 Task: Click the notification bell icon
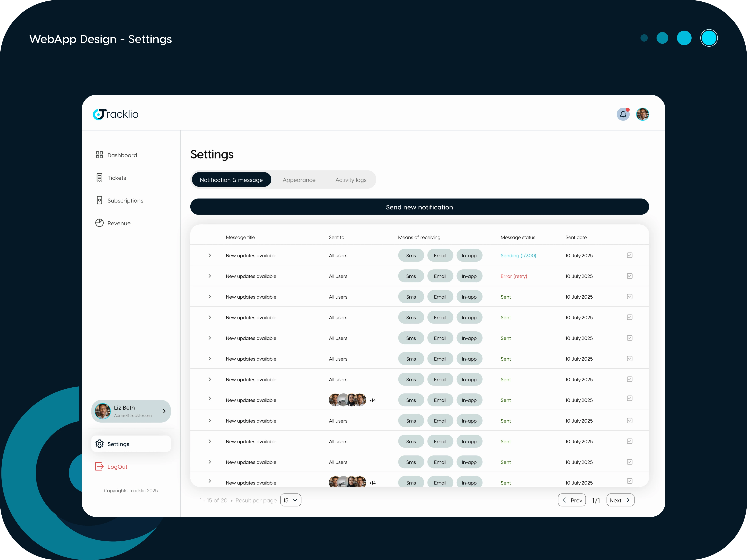pyautogui.click(x=623, y=114)
